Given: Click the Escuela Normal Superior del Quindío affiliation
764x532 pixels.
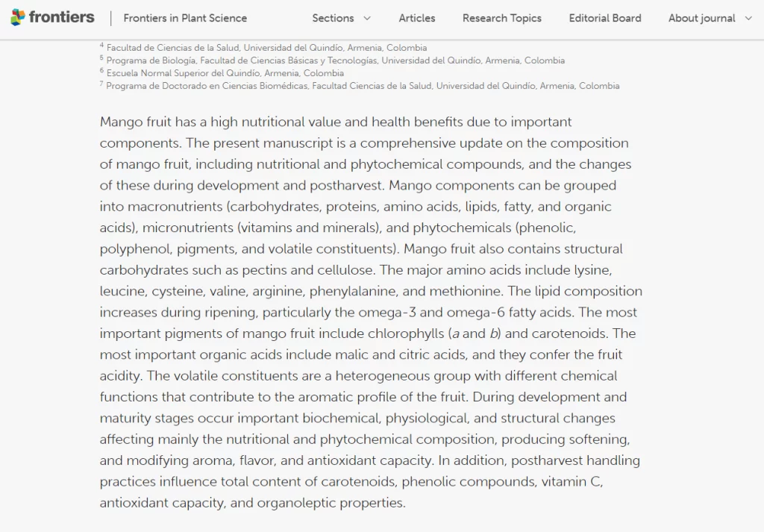Looking at the screenshot, I should click(x=225, y=73).
